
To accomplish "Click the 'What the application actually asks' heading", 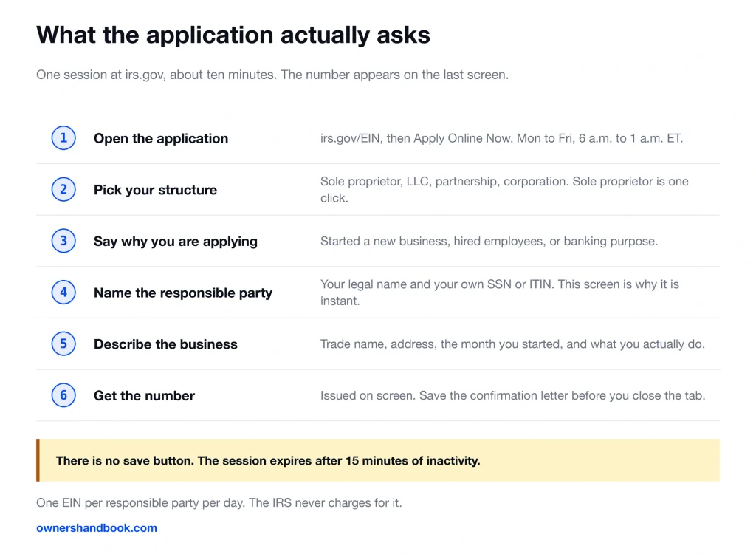I will (233, 35).
